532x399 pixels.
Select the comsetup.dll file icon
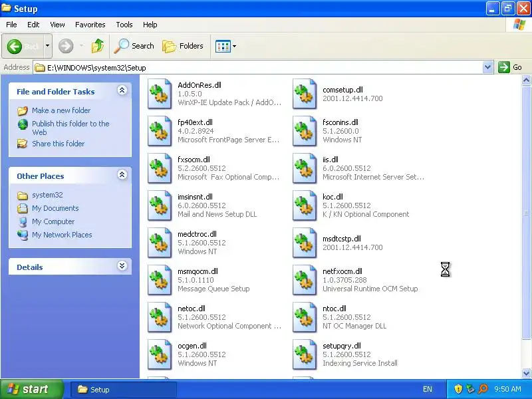coord(305,94)
